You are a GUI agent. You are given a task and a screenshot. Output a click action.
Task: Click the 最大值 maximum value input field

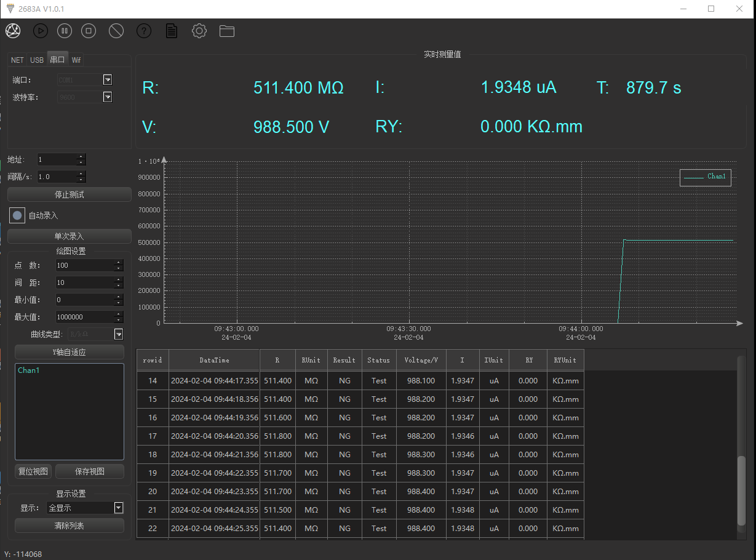84,317
